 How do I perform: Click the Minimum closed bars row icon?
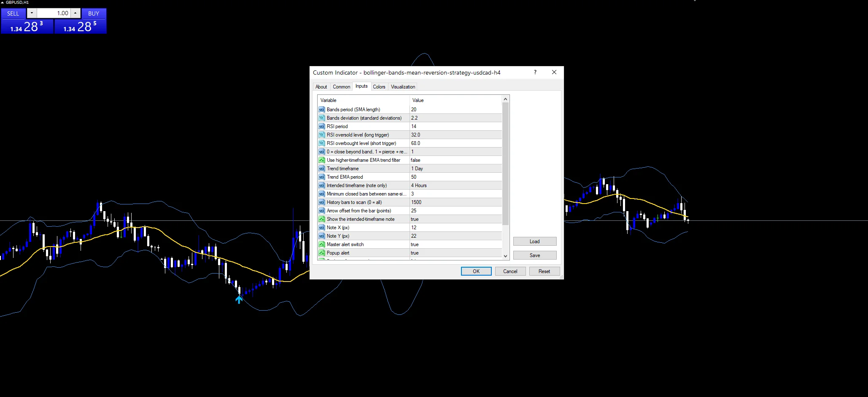(321, 194)
